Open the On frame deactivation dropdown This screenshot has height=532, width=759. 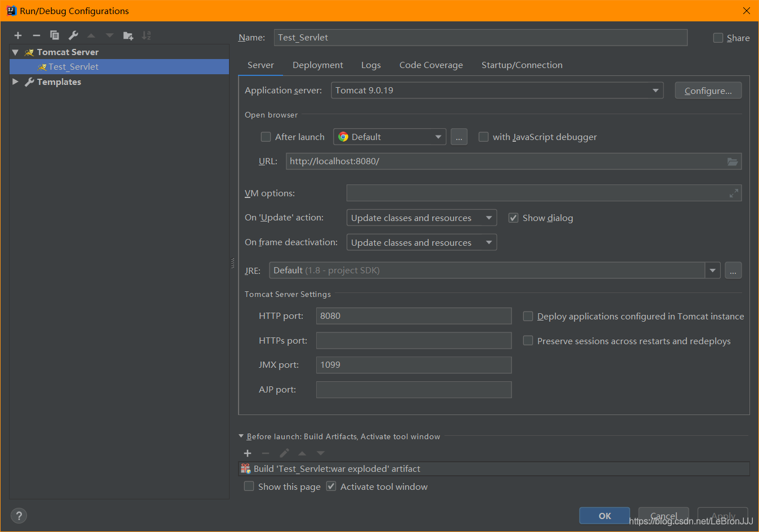(x=422, y=242)
